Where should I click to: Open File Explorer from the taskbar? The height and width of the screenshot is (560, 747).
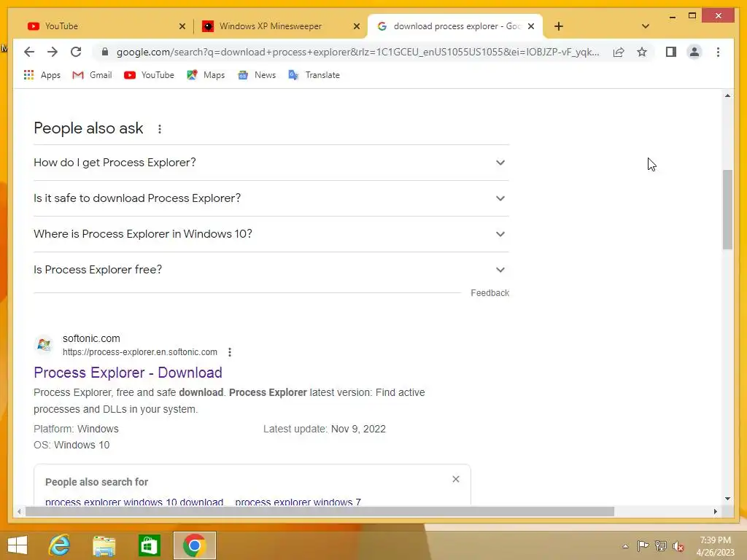(104, 545)
